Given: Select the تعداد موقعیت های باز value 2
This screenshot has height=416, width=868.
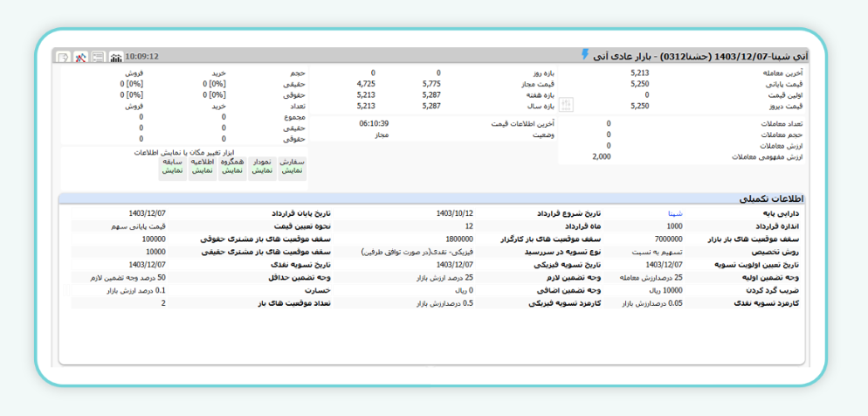Looking at the screenshot, I should click(162, 303).
